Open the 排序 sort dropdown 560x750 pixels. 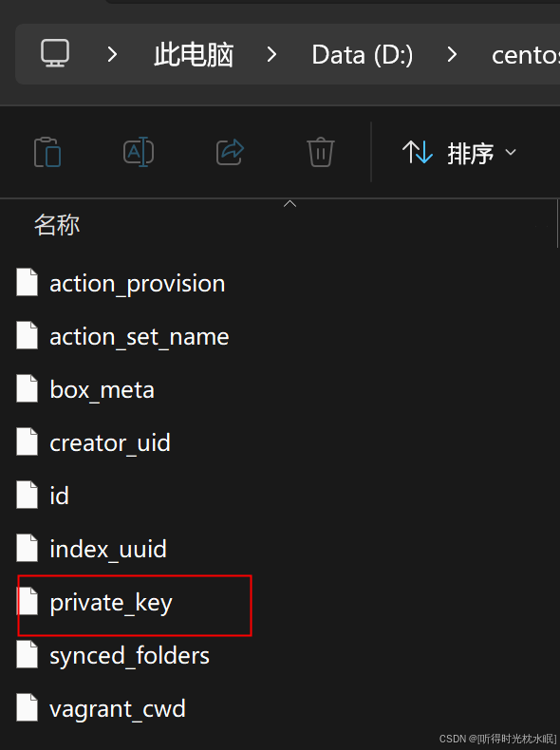pos(459,153)
